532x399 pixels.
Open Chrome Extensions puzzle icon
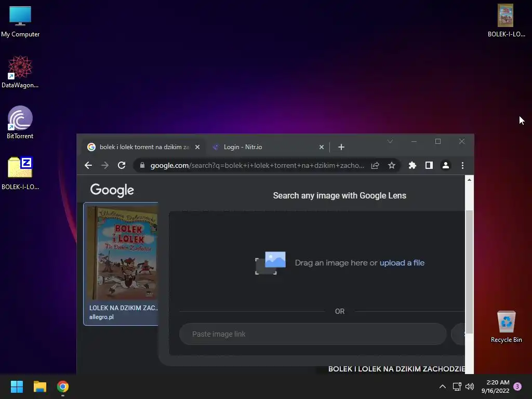(412, 165)
